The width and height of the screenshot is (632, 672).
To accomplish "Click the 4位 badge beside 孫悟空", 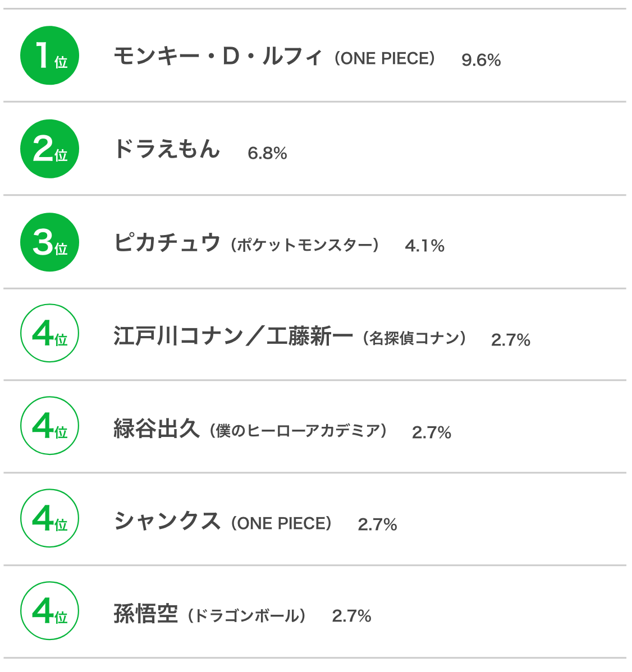I will (x=50, y=611).
